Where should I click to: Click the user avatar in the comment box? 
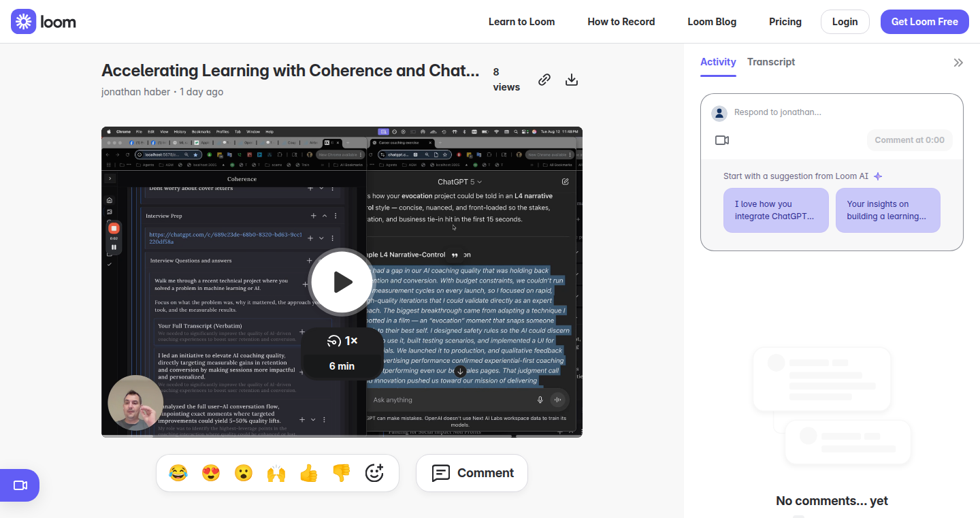(x=719, y=113)
